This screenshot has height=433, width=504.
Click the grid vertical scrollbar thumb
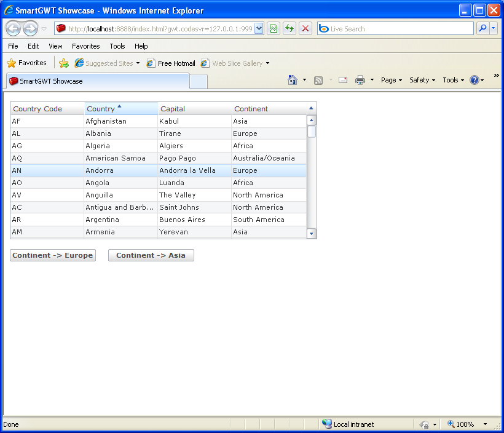click(311, 132)
